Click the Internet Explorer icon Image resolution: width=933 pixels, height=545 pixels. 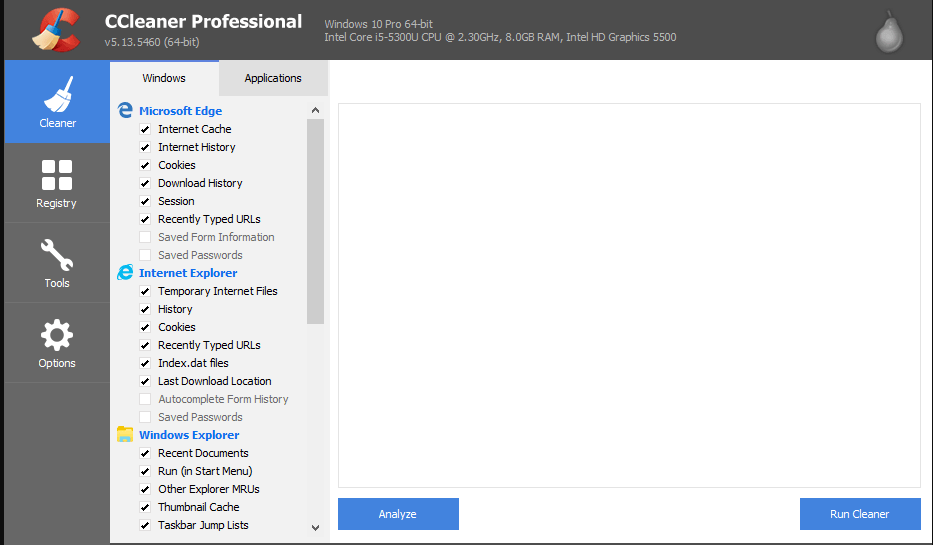tap(125, 272)
